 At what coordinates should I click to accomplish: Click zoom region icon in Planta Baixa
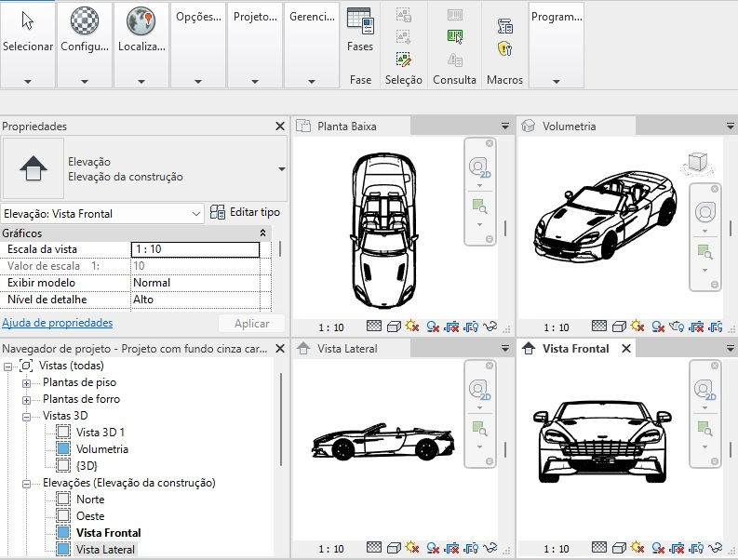pos(479,207)
